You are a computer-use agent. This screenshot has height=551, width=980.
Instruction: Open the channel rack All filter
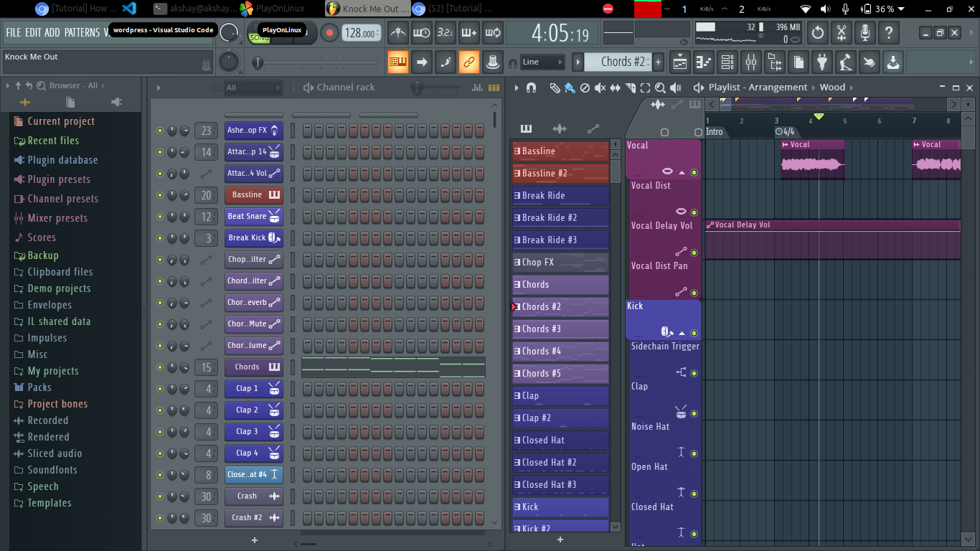253,88
